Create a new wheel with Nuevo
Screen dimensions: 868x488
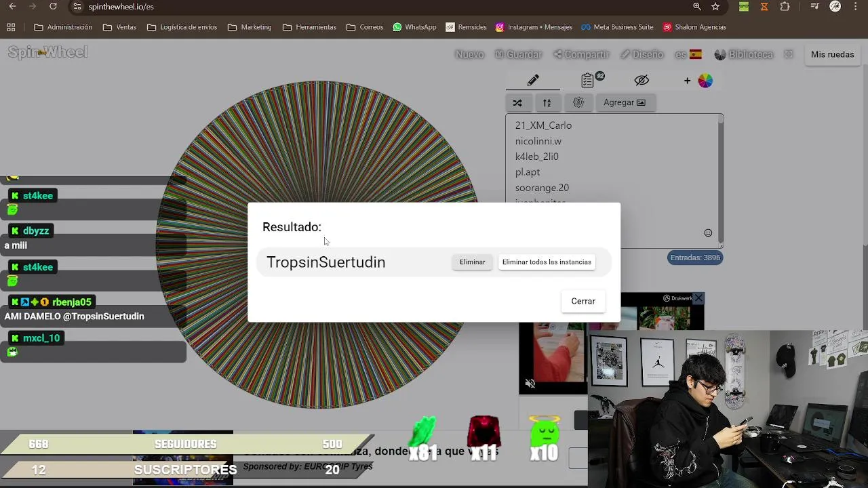point(469,54)
